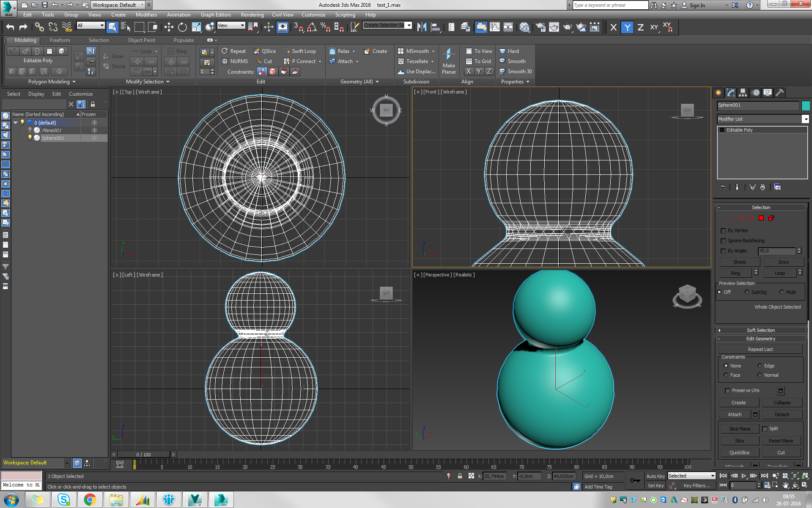Toggle the Angle Snap icon

pos(312,27)
